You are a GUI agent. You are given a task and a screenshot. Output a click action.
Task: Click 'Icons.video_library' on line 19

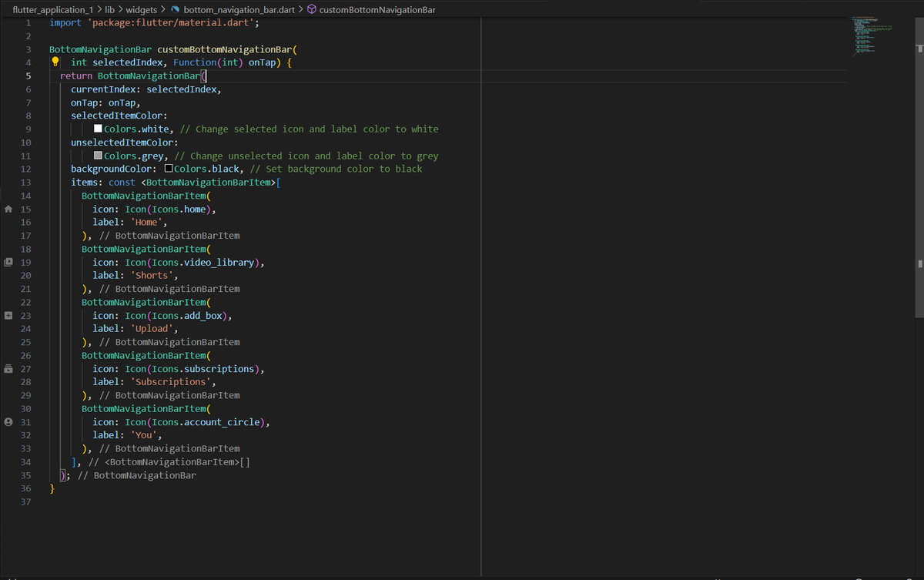[203, 262]
